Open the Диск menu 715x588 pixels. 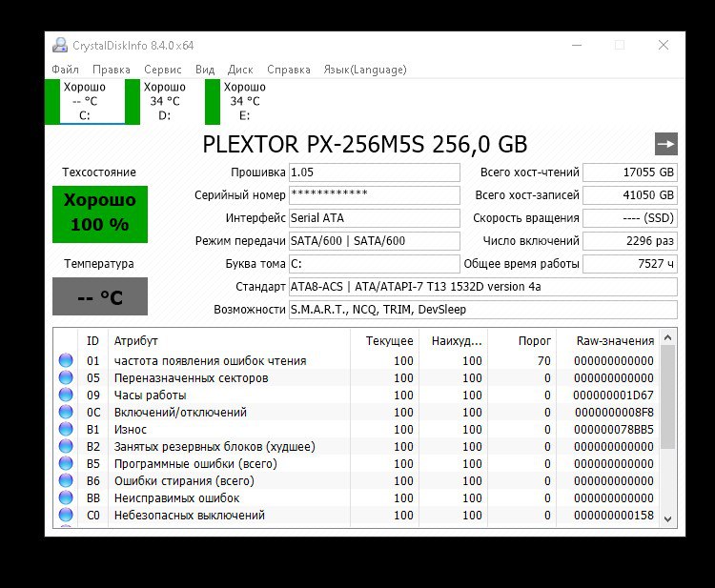coord(240,70)
